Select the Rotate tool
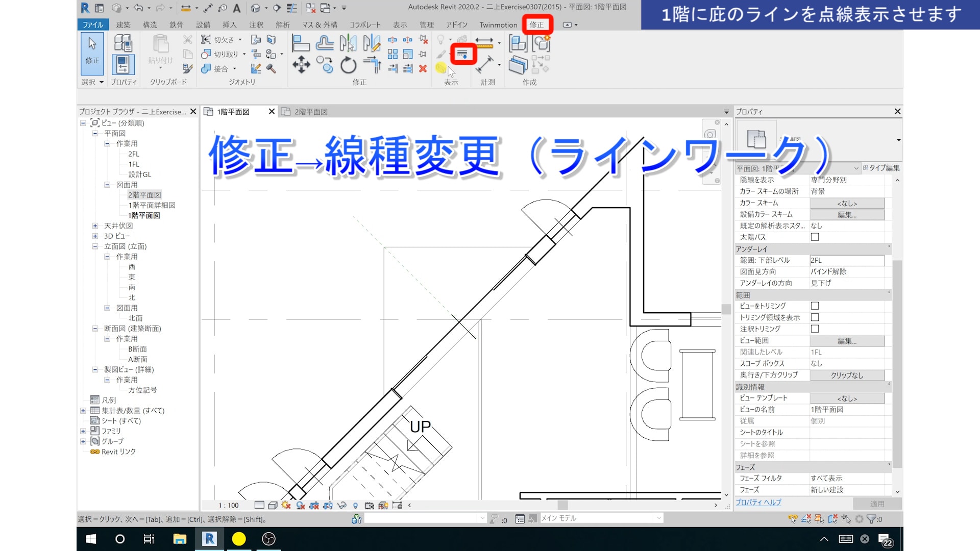The width and height of the screenshot is (980, 551). click(x=348, y=65)
